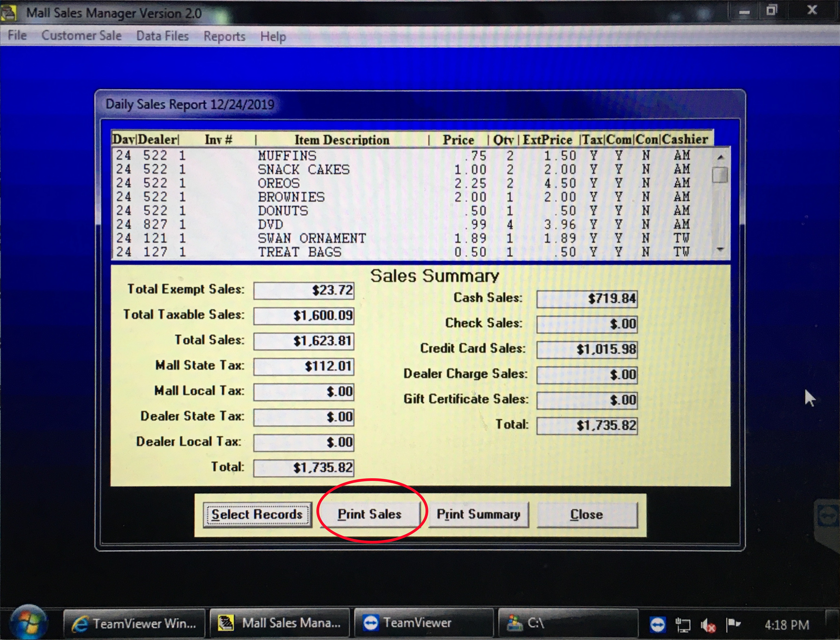The width and height of the screenshot is (840, 640).
Task: Click the Action Center flag icon
Action: 733,624
